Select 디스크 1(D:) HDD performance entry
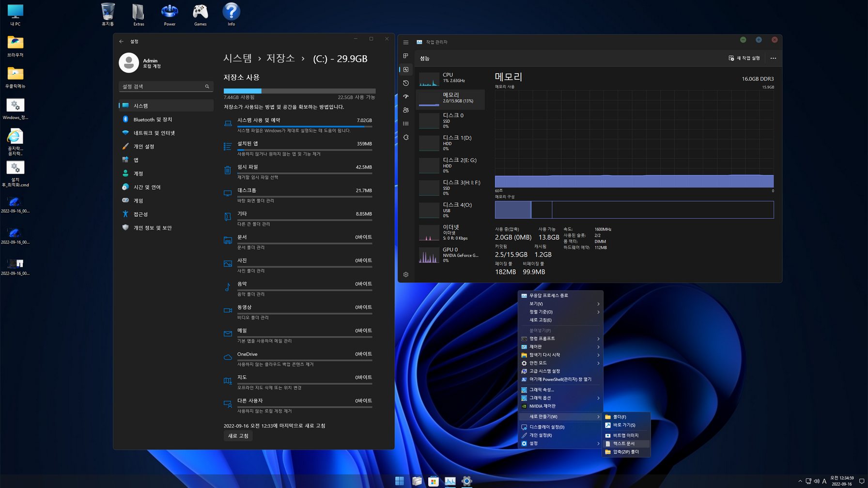Viewport: 868px width, 488px height. pyautogui.click(x=450, y=143)
